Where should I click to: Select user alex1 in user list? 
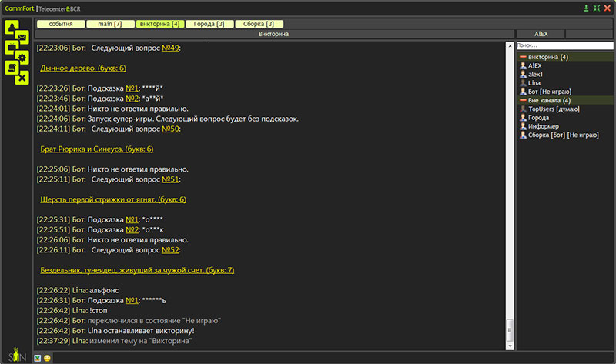point(535,74)
